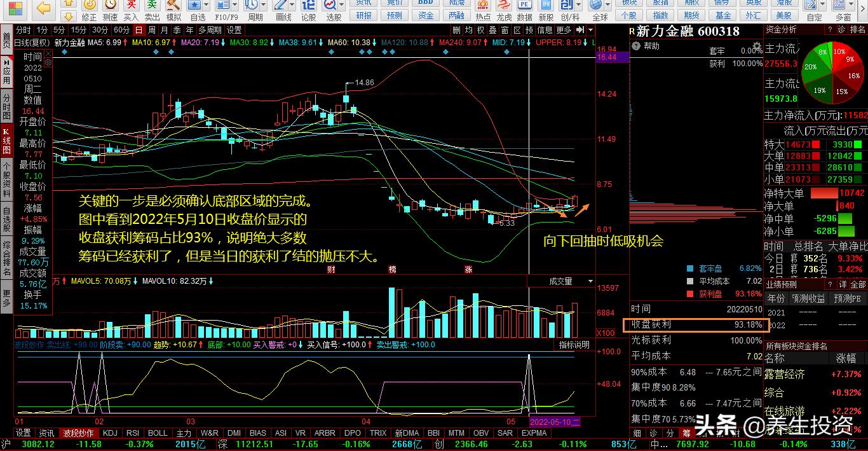The image size is (868, 451).
Task: Click the white 平均成本 legend swatch
Action: pos(690,281)
